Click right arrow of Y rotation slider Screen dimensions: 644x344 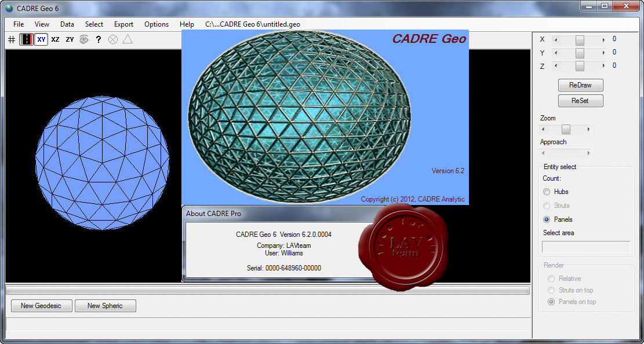603,53
